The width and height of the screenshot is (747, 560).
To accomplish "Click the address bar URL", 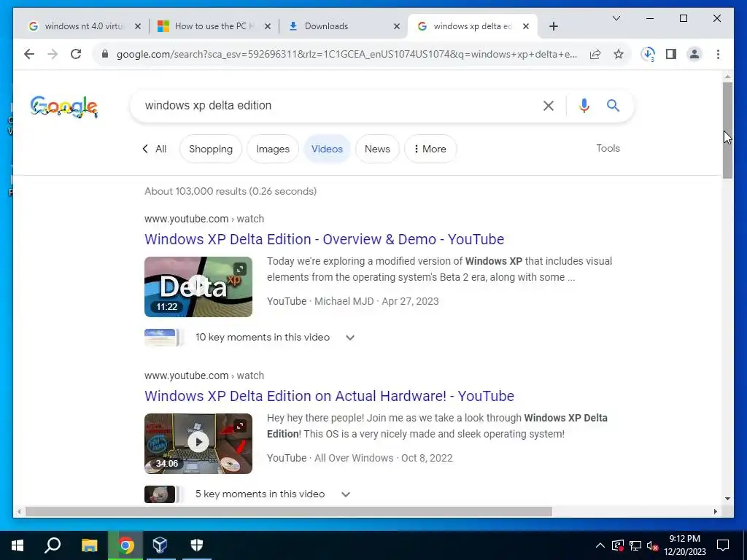I will click(347, 54).
